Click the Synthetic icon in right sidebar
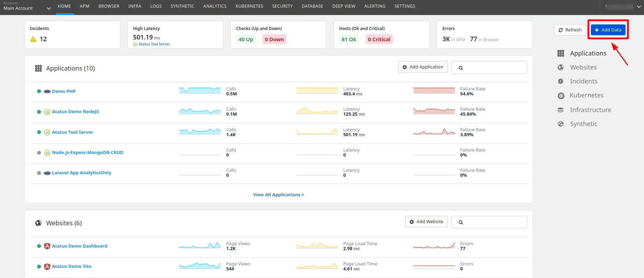The width and height of the screenshot is (644, 278). pyautogui.click(x=561, y=124)
